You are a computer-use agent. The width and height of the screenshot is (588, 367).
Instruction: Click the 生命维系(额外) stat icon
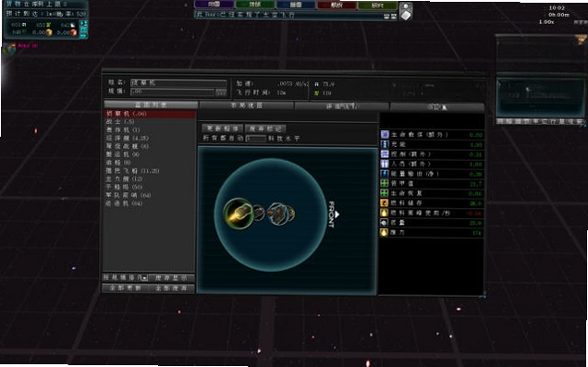tap(385, 134)
